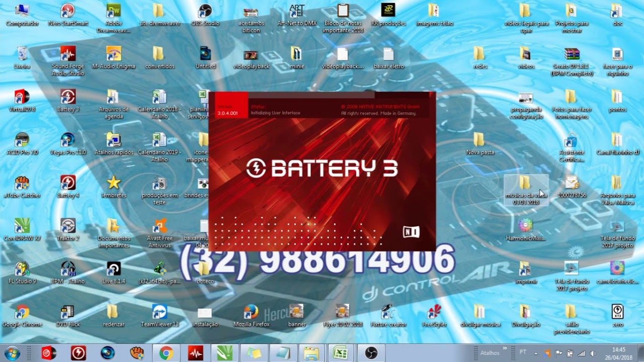
Task: Open TeamViewer 13 shortcut
Action: pyautogui.click(x=159, y=315)
